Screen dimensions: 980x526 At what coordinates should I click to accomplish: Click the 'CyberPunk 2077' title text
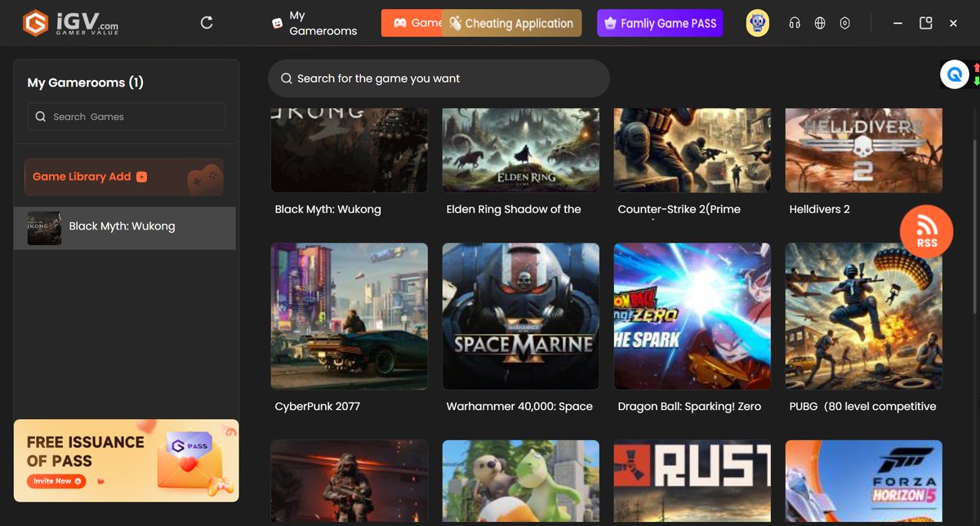pos(317,406)
